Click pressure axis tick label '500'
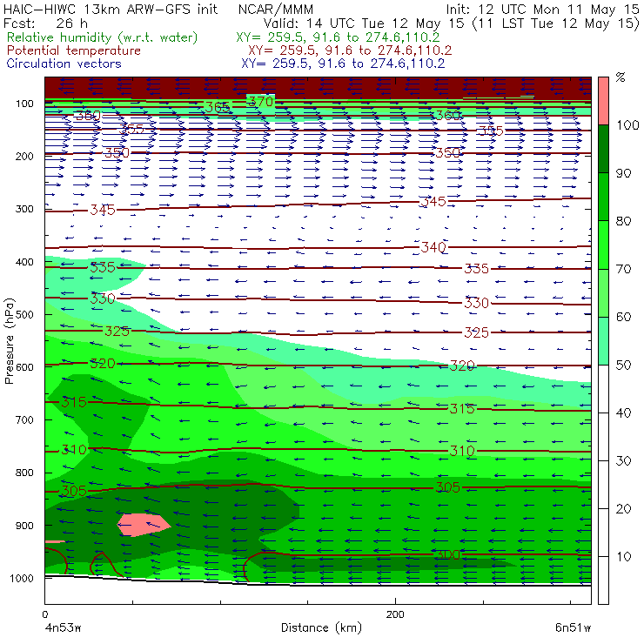Image resolution: width=644 pixels, height=644 pixels. (x=24, y=315)
